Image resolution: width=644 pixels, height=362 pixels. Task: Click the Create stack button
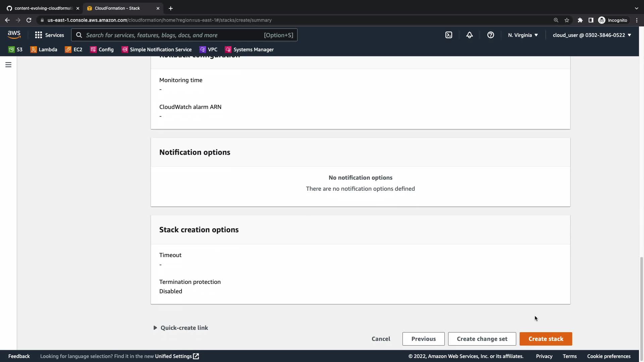pos(545,339)
